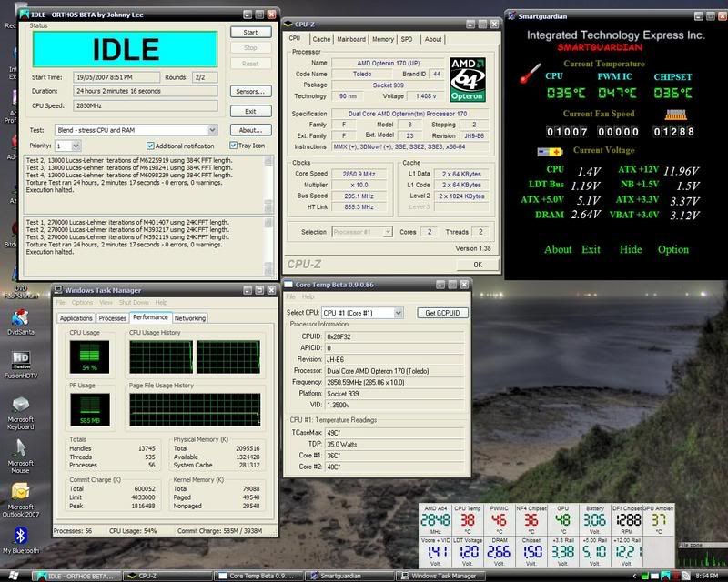728x582 pixels.
Task: Open the Priority dropdown in ORTHOS
Action: click(76, 145)
